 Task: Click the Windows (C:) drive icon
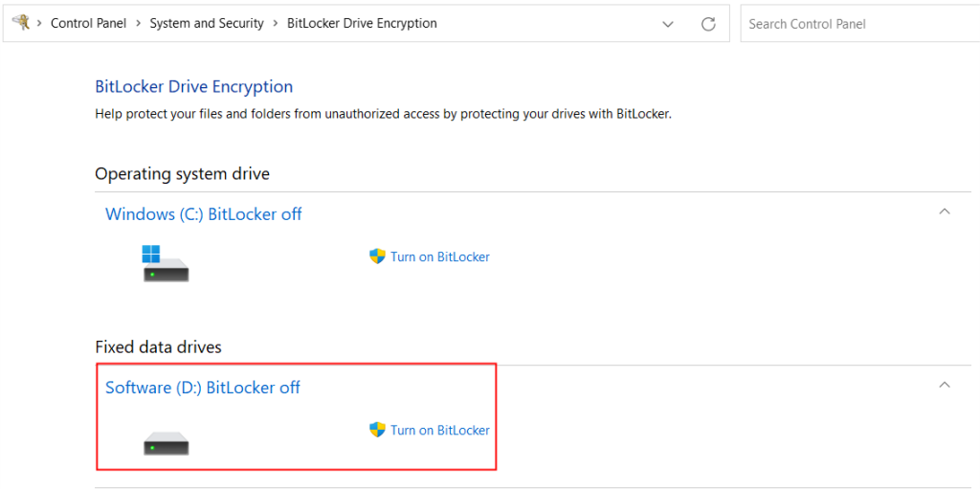(166, 263)
